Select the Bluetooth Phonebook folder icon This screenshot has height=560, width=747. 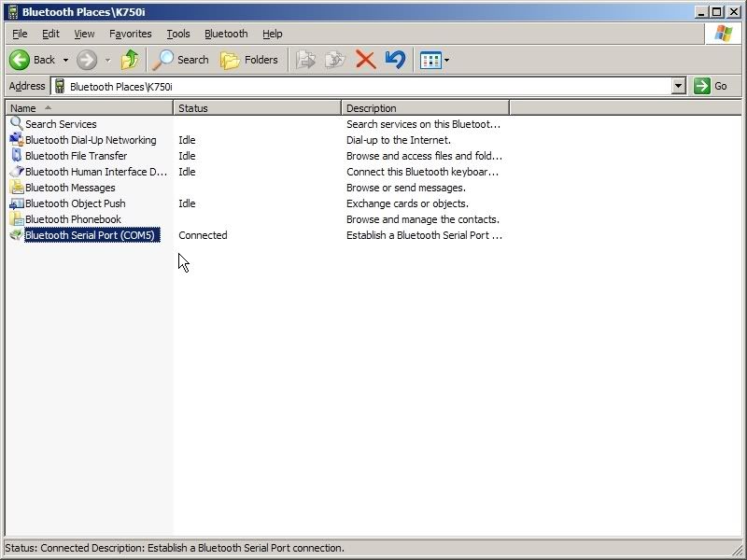click(x=17, y=219)
